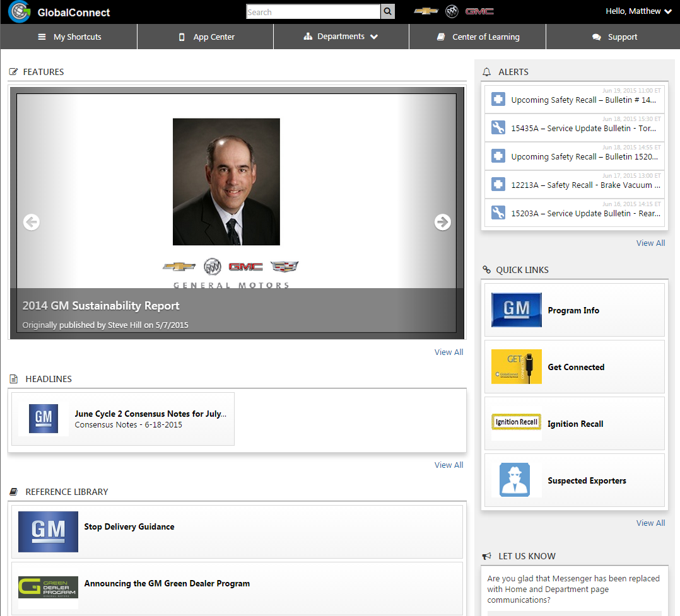Open the Suspected Exporters quick link
The image size is (680, 616).
(x=574, y=480)
